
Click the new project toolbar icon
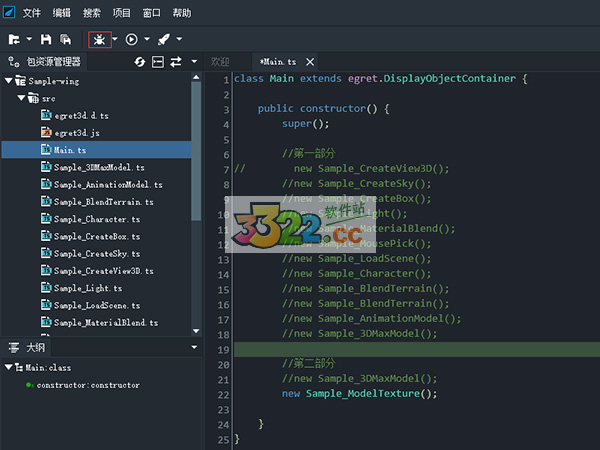pyautogui.click(x=14, y=39)
